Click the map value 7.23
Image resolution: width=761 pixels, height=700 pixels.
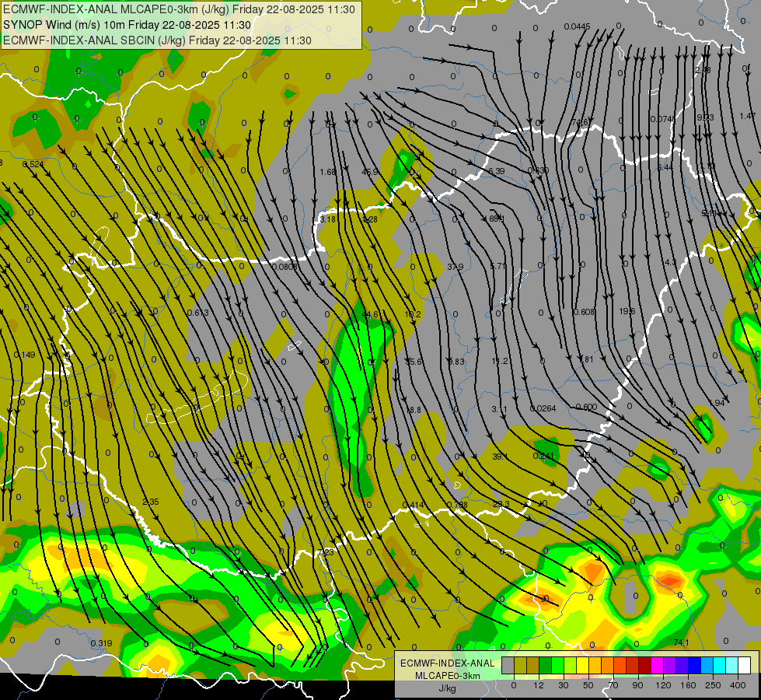click(326, 553)
